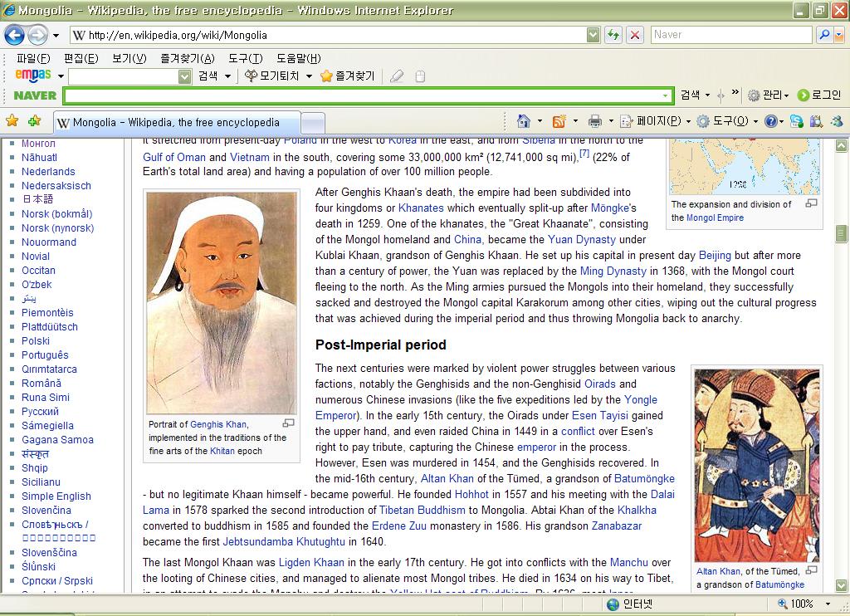
Task: Open the 도움말(H) menu
Action: [x=298, y=59]
